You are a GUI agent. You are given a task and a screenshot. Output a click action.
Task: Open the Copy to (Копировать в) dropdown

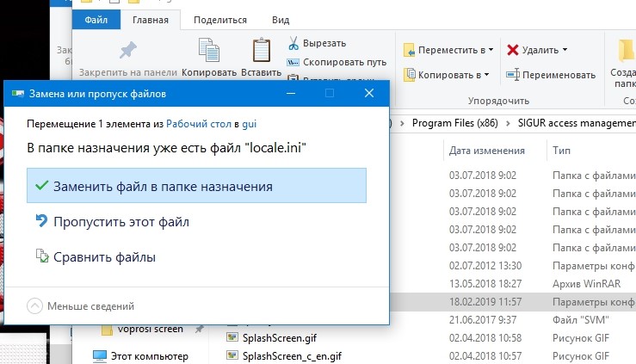(x=448, y=74)
